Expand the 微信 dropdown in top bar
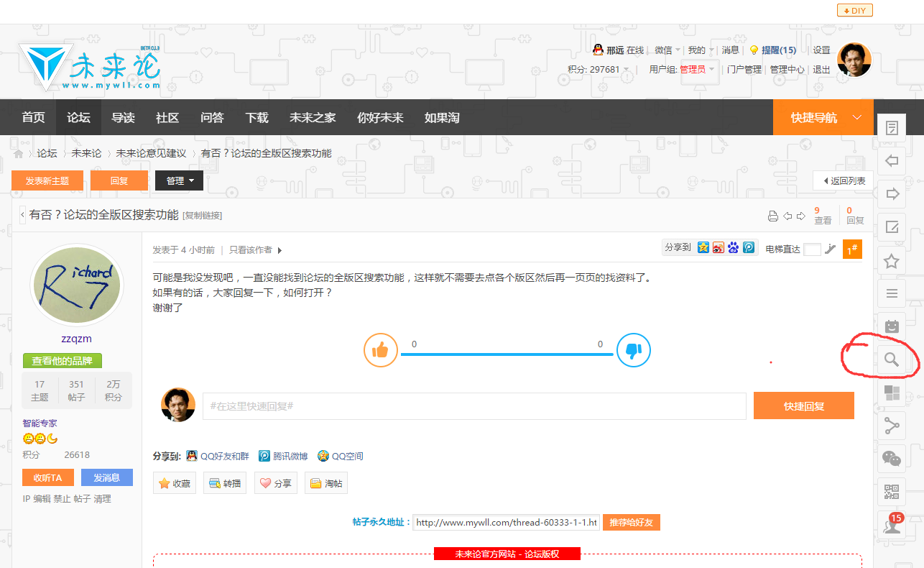The height and width of the screenshot is (568, 924). [667, 50]
